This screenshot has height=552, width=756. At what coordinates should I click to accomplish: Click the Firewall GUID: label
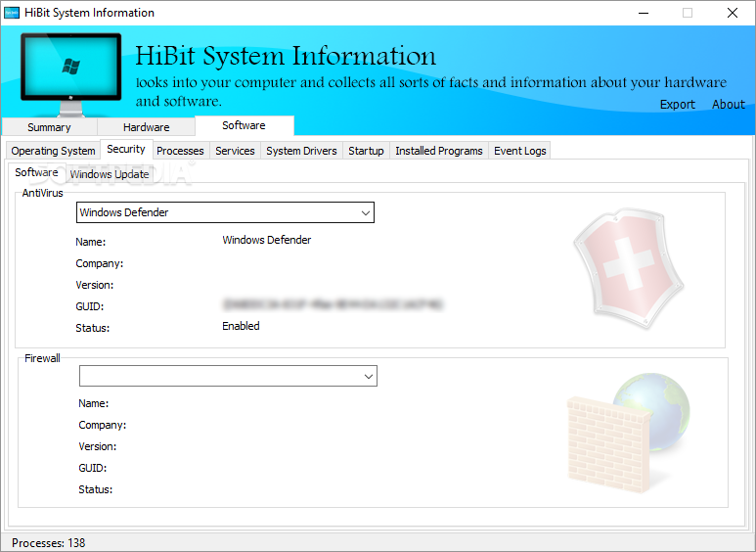tap(93, 468)
